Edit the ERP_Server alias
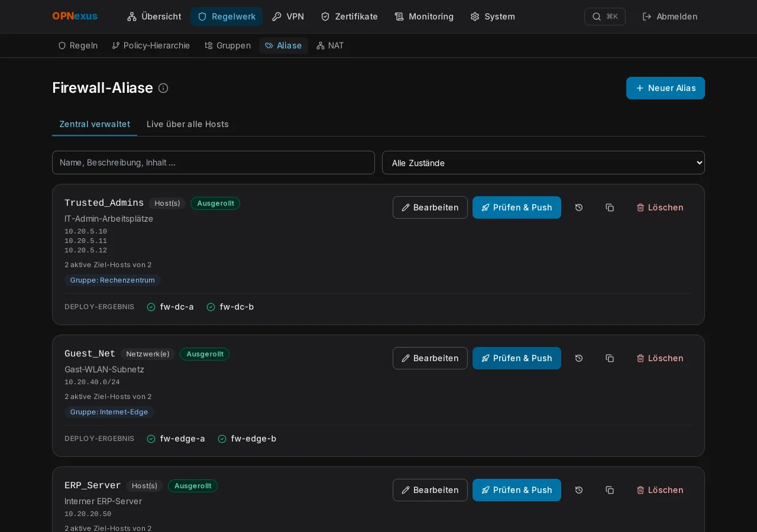Screen dimensions: 757x532 (x=430, y=490)
